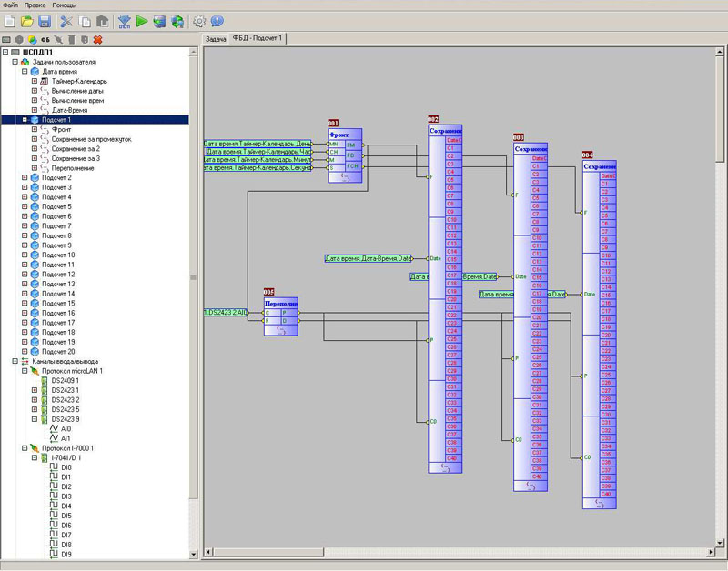Collapse the Дата время tree node
Viewport: 728px width, 571px height.
click(x=25, y=71)
